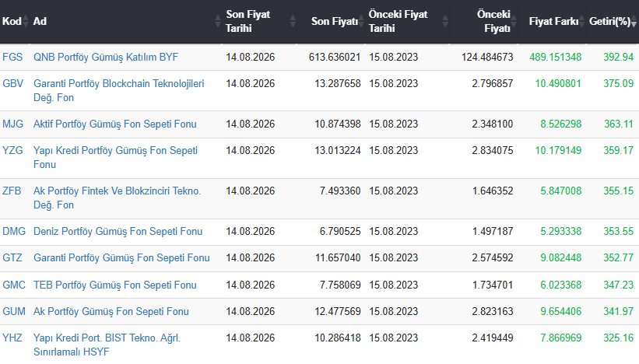Open TEB Portföy Gümüş Fon Sepeti Fonu
This screenshot has height=364, width=639.
[x=115, y=285]
